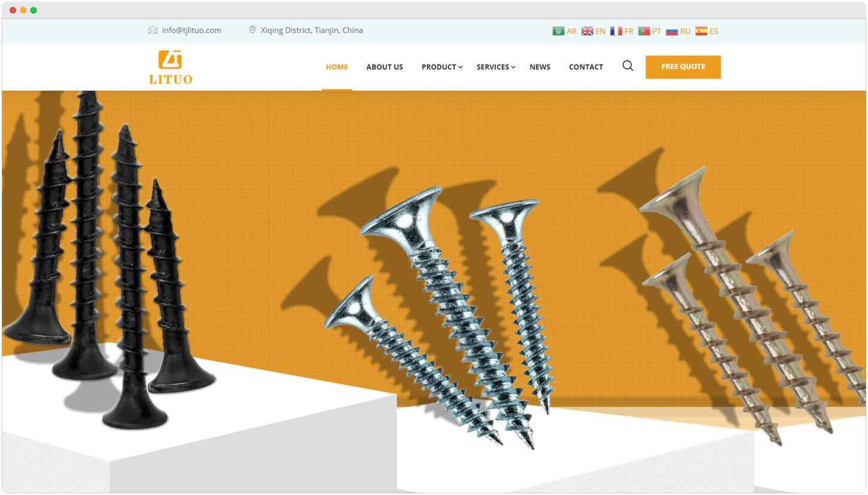Select the Spanish flag icon
Viewport: 868px width, 495px height.
tap(701, 31)
